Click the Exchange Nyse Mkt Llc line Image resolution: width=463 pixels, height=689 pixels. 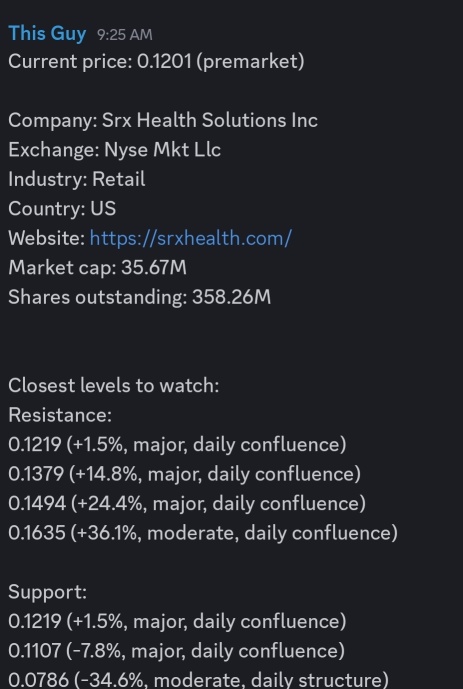pos(115,150)
